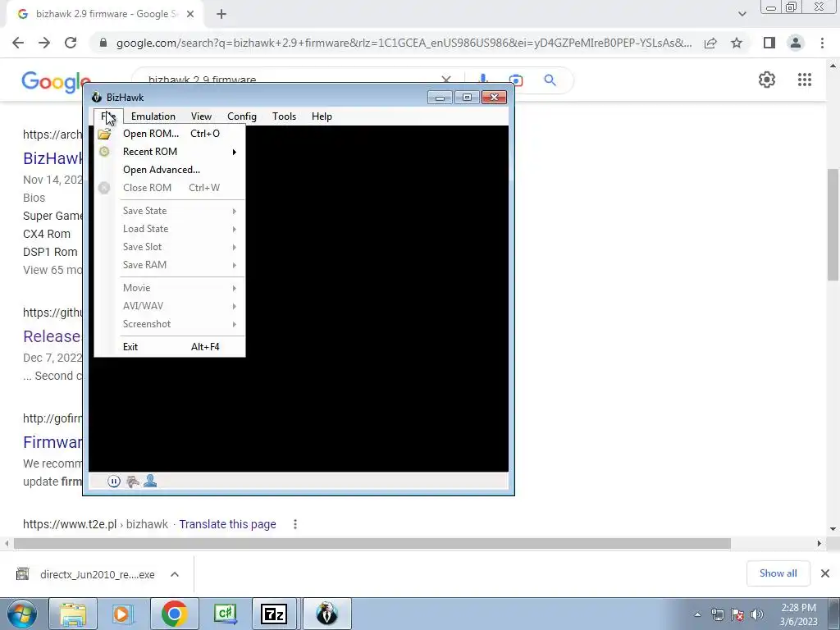Open Chrome three-dot menu
Viewport: 840px width, 630px height.
[x=822, y=43]
